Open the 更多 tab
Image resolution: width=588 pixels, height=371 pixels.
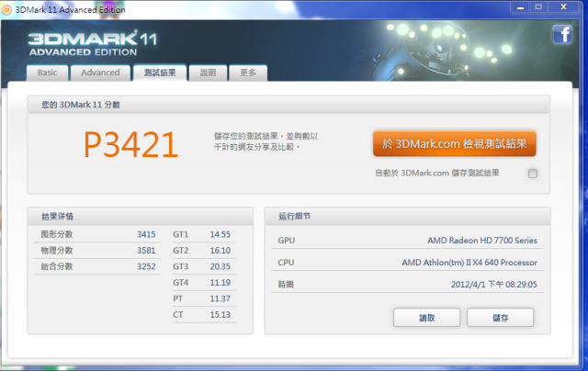pos(248,73)
